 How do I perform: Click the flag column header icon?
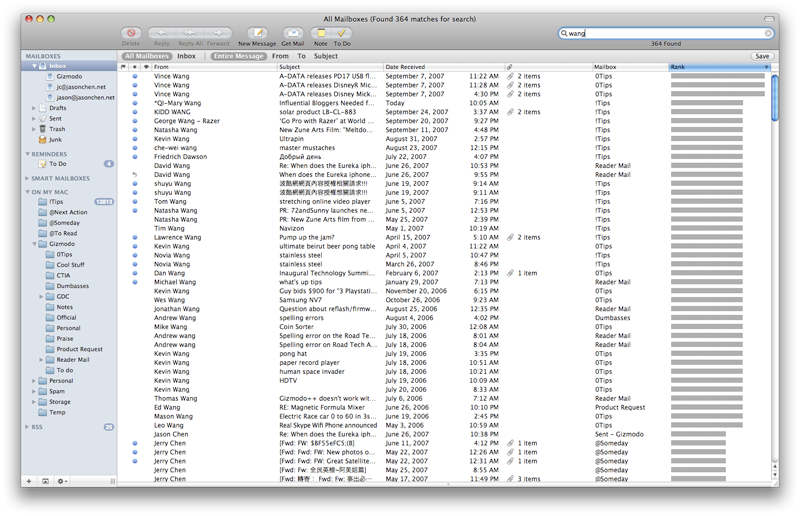pyautogui.click(x=123, y=67)
